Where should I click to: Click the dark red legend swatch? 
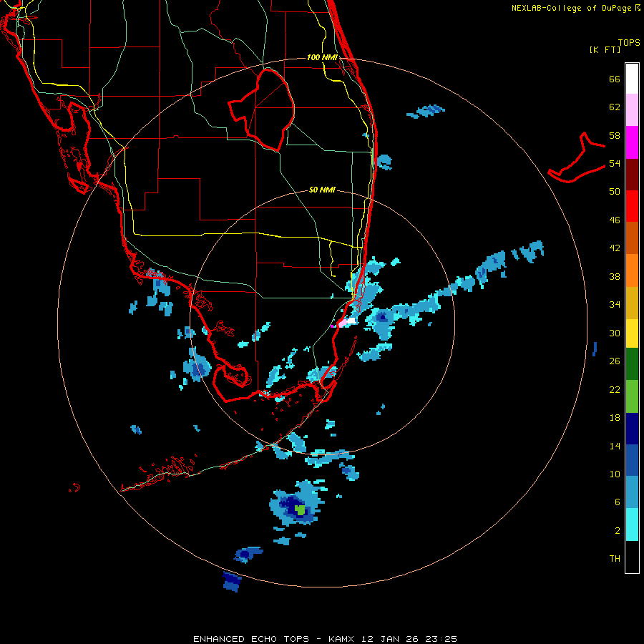point(632,174)
